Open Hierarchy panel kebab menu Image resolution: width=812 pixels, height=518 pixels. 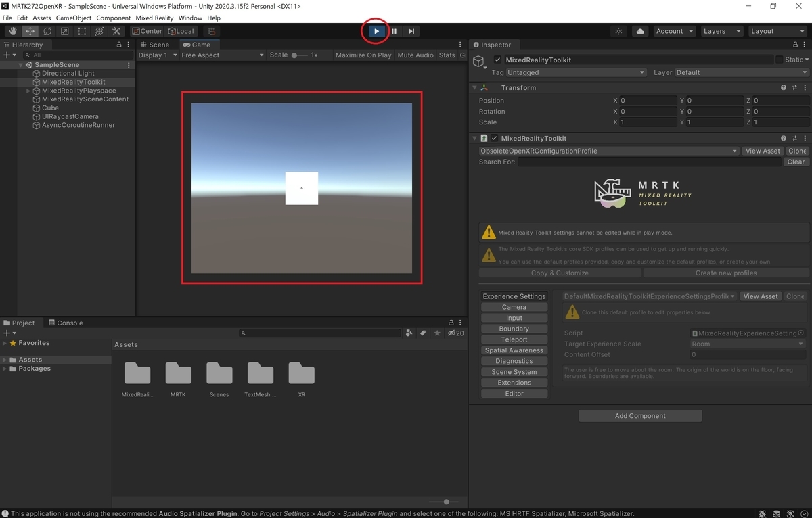[129, 45]
